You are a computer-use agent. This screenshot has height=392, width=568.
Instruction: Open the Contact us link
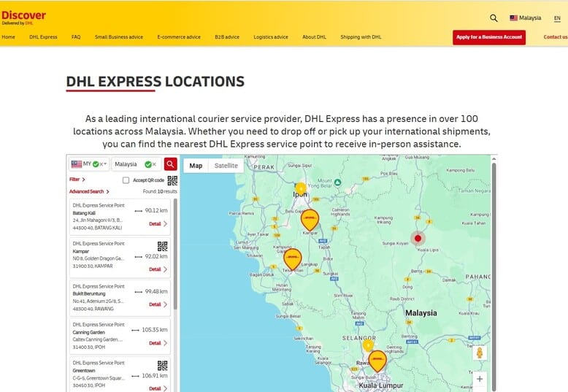pos(556,37)
